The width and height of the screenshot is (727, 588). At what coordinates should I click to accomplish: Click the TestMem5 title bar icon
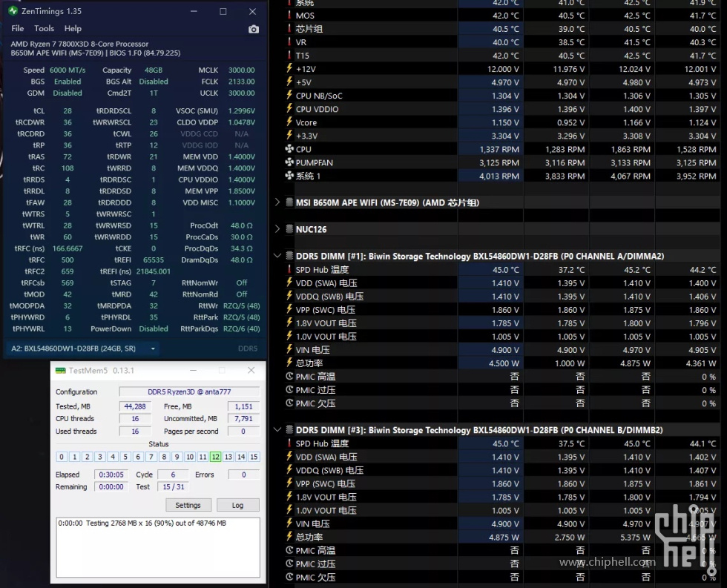click(x=60, y=370)
